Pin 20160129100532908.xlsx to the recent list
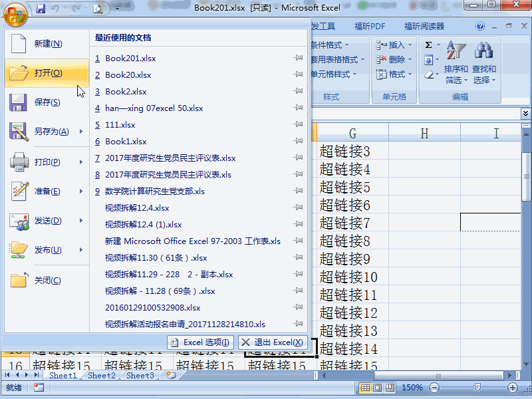The width and height of the screenshot is (532, 399). [x=298, y=307]
